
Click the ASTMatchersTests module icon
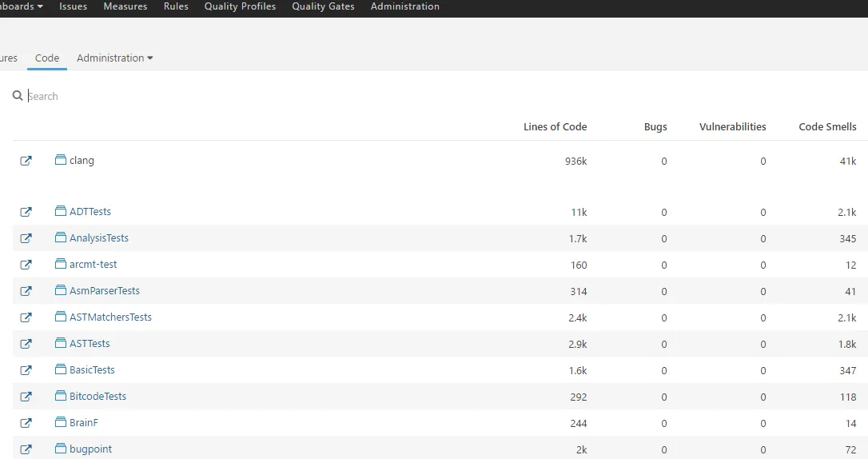(60, 317)
